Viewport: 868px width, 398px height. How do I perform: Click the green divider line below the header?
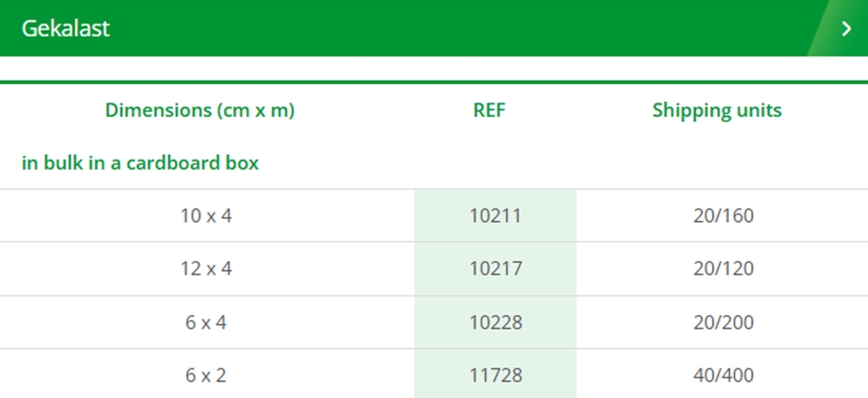coord(434,82)
